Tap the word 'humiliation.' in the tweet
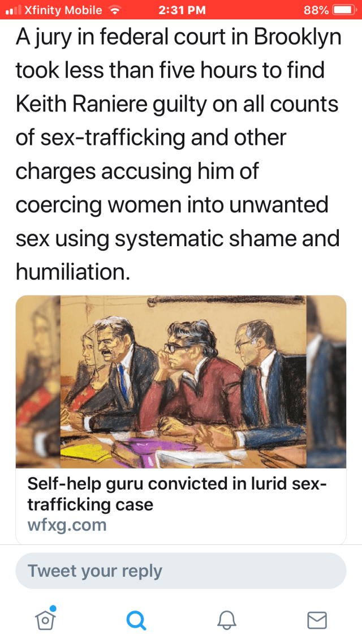362x644 pixels. pyautogui.click(x=72, y=271)
